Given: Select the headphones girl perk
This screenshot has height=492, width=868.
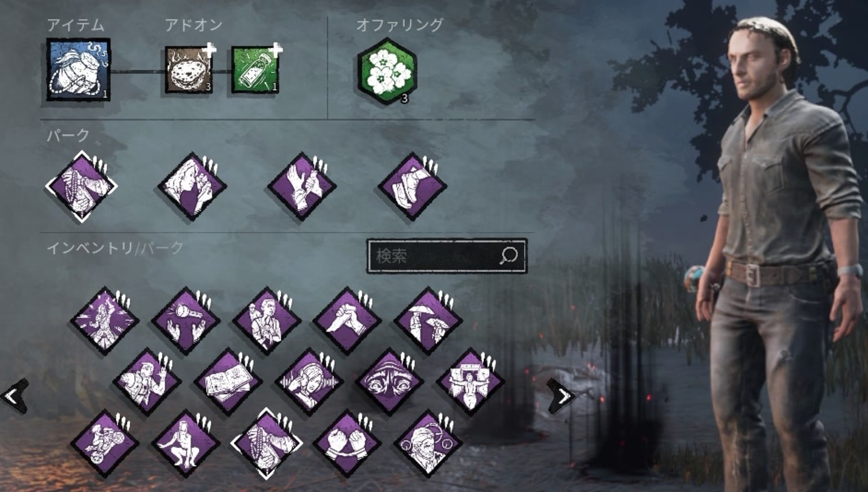Looking at the screenshot, I should (309, 381).
